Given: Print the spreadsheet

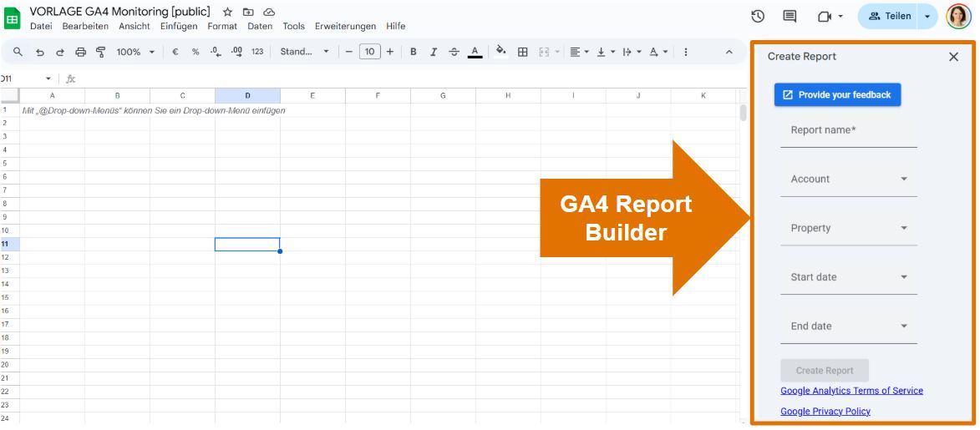Looking at the screenshot, I should 80,52.
